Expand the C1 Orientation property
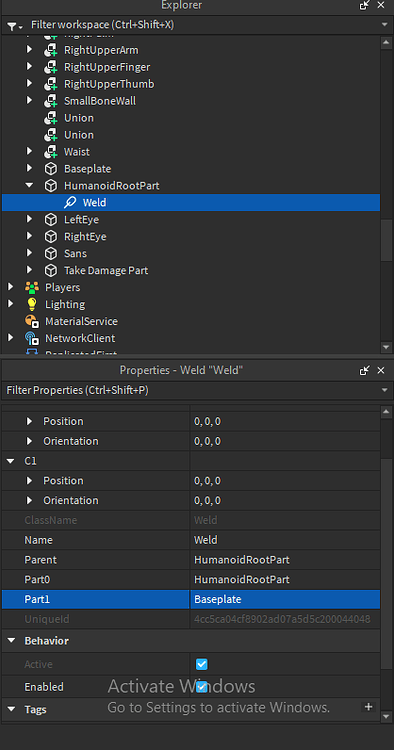 tap(29, 500)
